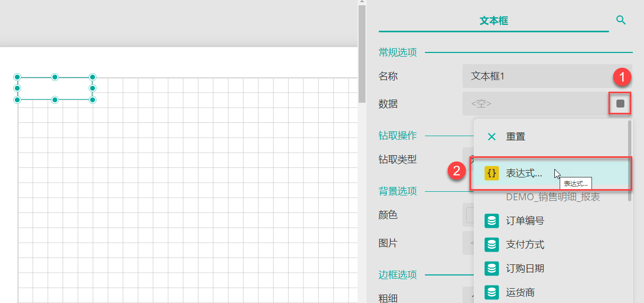Click the dropdown list's vertical scrollbar
The width and height of the screenshot is (644, 303).
pos(630,159)
